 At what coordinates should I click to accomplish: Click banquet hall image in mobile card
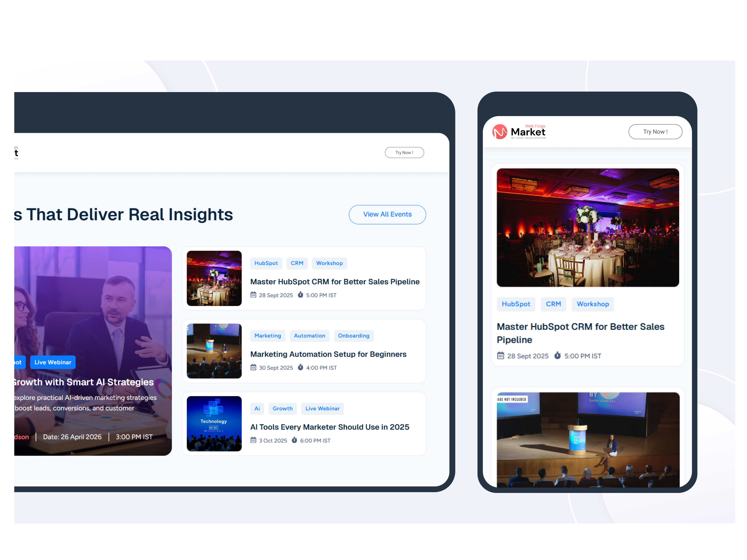pos(588,228)
